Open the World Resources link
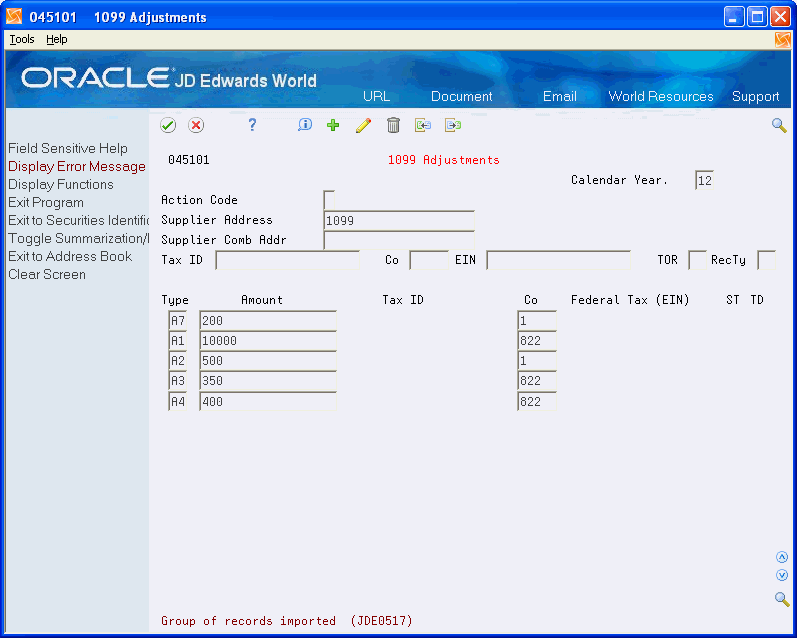 click(x=661, y=97)
